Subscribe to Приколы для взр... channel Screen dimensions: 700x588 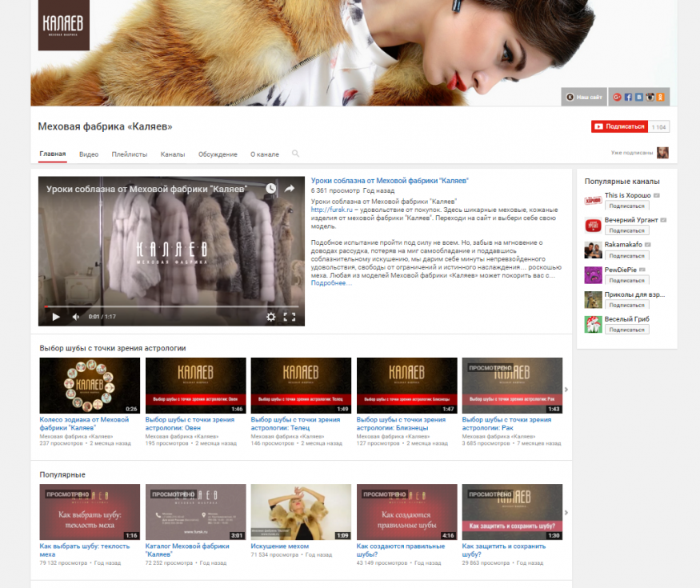(626, 305)
